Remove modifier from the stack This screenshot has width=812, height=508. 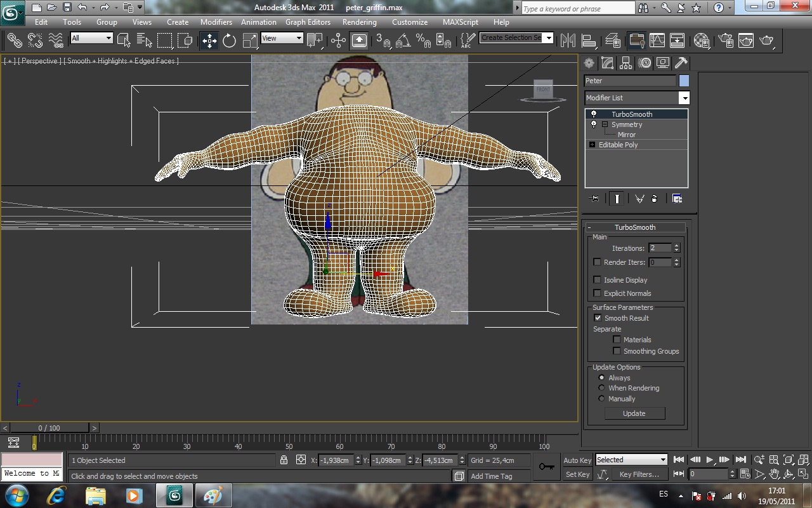(654, 199)
